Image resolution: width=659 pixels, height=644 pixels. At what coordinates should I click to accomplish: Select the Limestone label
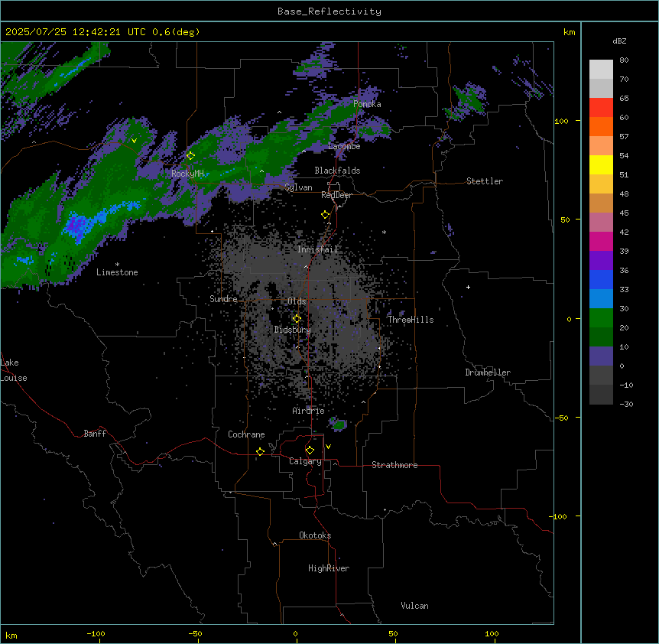tap(117, 272)
